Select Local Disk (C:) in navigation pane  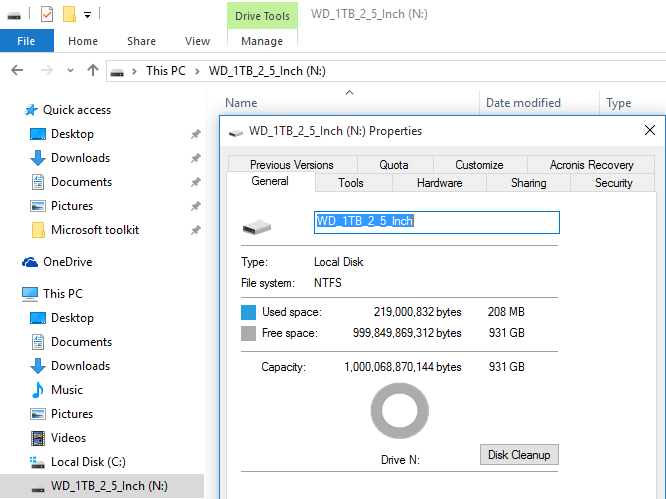(88, 462)
